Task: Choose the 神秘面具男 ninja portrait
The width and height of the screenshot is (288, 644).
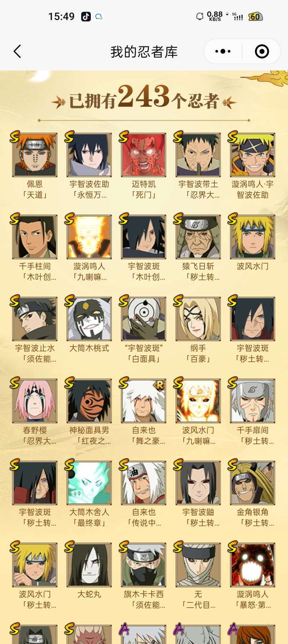Action: [x=89, y=401]
